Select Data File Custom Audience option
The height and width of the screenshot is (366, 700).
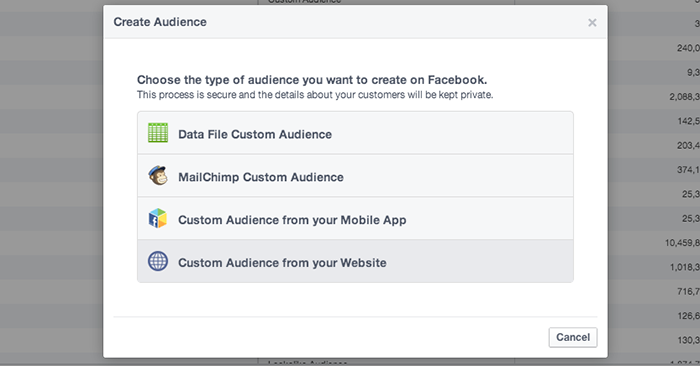pos(355,133)
